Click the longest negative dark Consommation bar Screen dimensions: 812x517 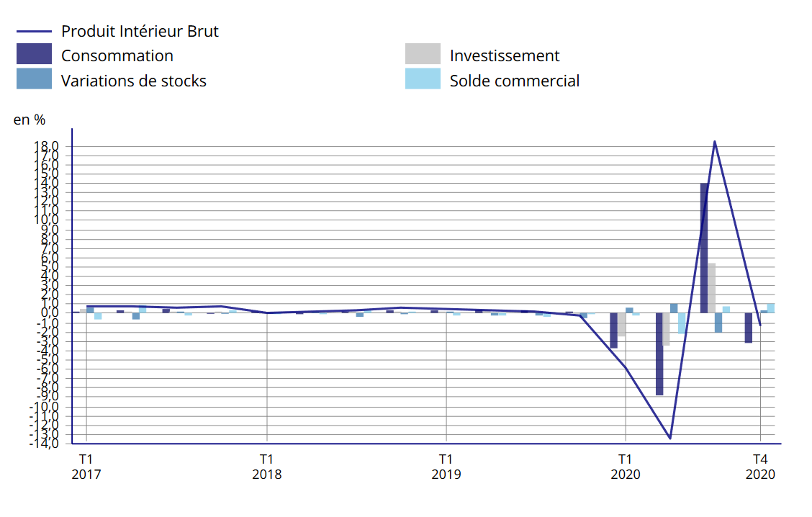pyautogui.click(x=659, y=354)
